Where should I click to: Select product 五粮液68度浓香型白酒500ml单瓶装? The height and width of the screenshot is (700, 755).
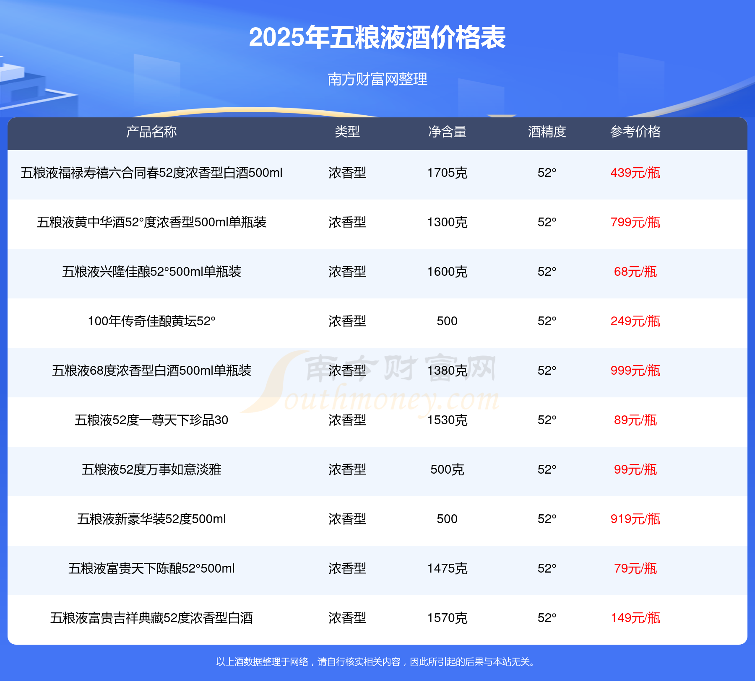151,371
